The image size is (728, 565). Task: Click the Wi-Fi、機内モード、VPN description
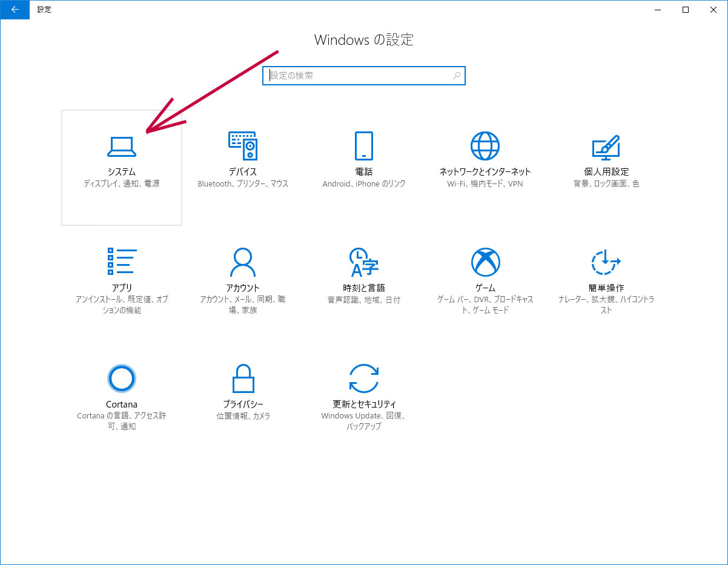pos(485,183)
